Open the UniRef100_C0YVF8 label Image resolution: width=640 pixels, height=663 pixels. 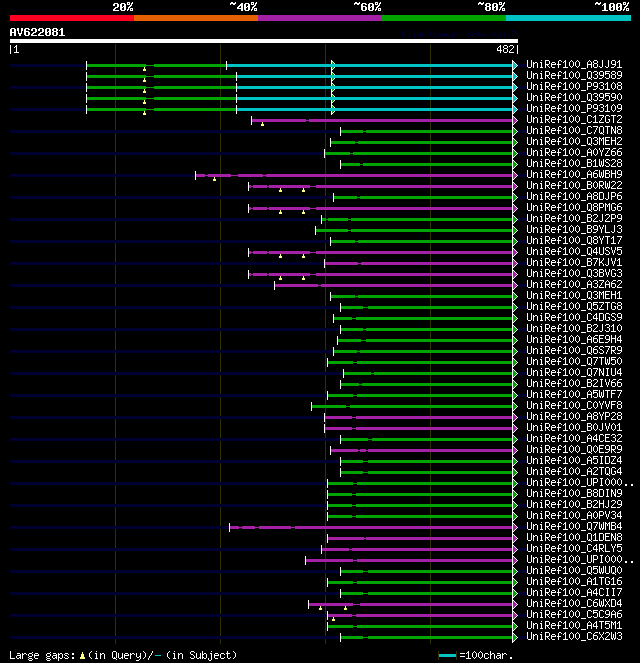click(574, 405)
